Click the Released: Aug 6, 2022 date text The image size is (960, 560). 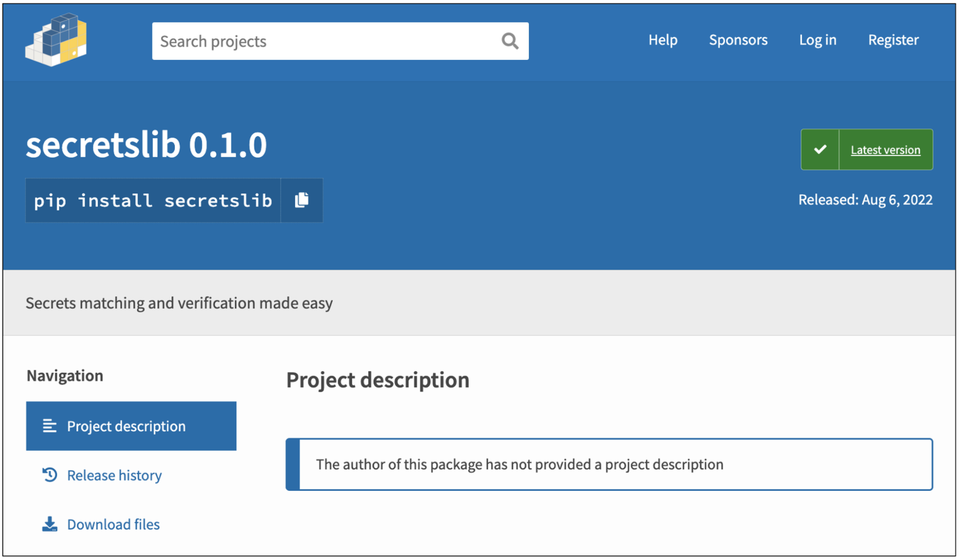[865, 200]
